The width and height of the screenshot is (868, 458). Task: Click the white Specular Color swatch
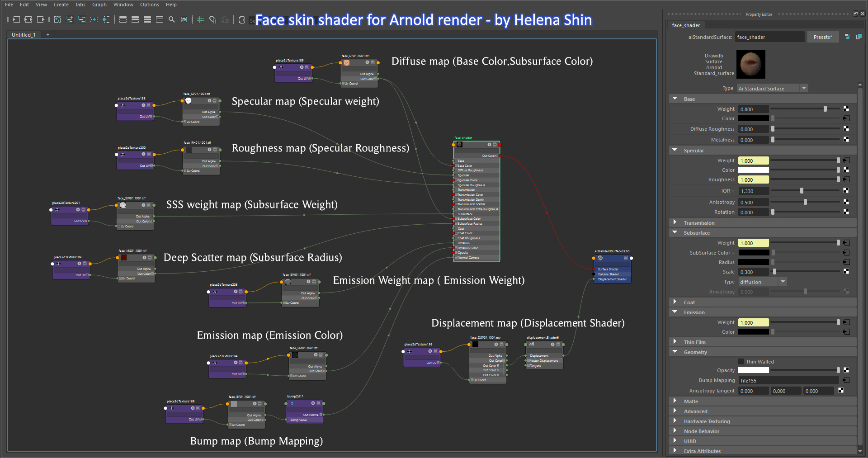[x=754, y=170]
